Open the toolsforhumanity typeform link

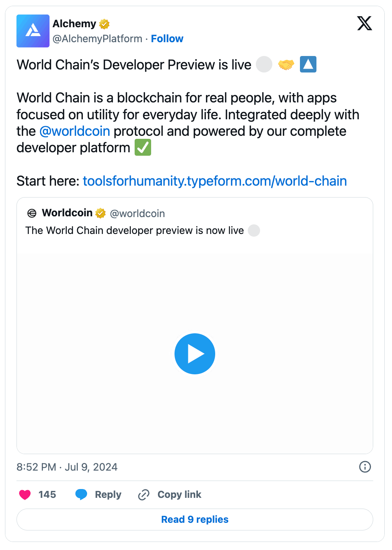[215, 181]
